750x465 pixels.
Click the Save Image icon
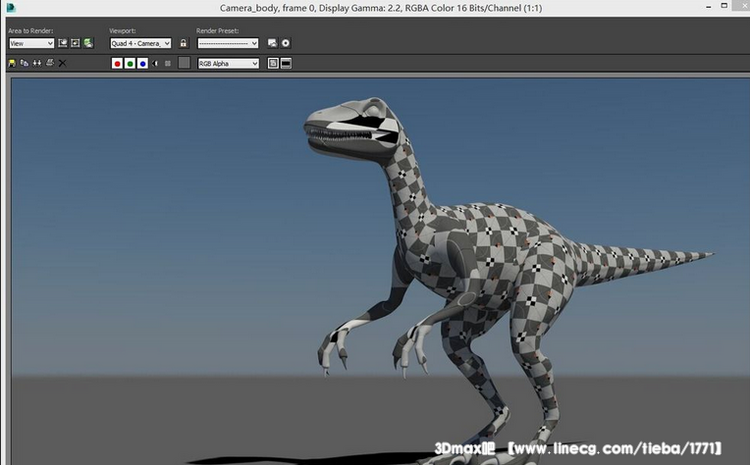pos(12,63)
